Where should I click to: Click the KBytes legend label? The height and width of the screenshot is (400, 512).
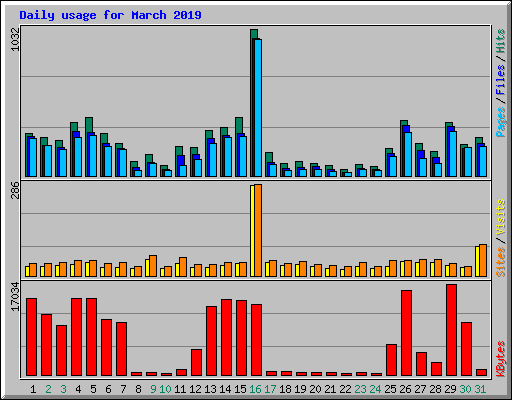501,359
